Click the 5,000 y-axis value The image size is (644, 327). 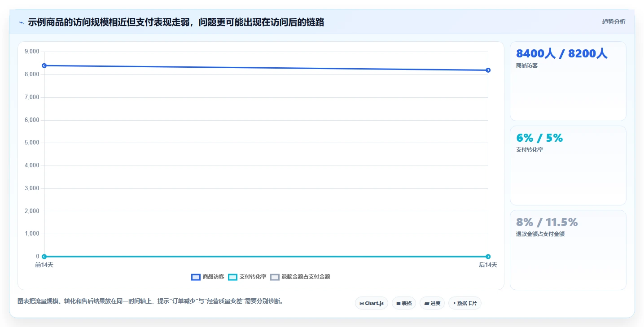[x=32, y=143]
